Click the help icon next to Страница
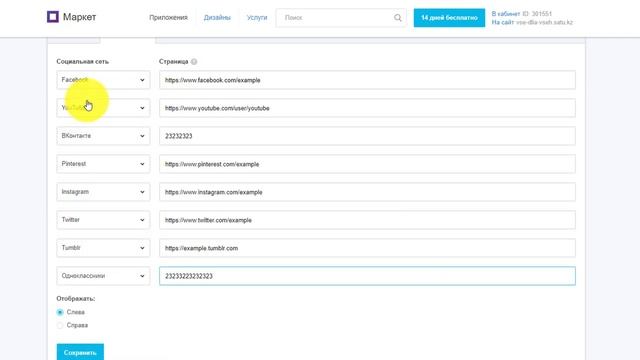This screenshot has width=640, height=360. pos(194,62)
